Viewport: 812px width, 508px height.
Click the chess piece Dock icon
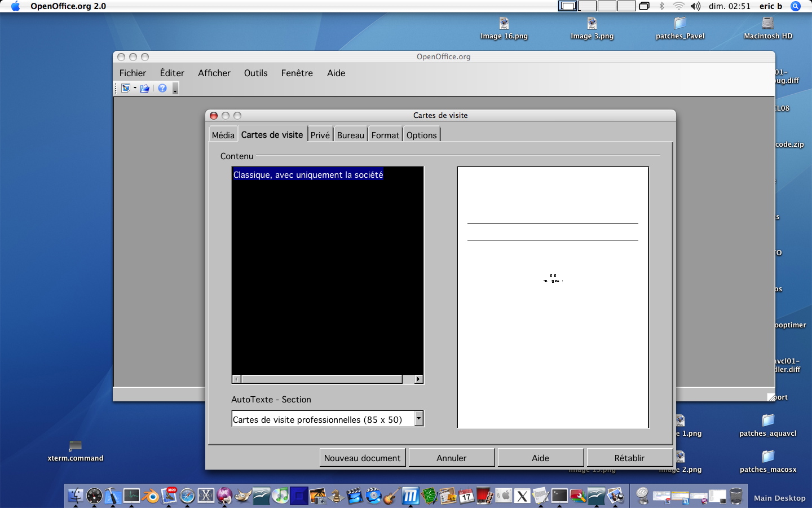coord(336,496)
